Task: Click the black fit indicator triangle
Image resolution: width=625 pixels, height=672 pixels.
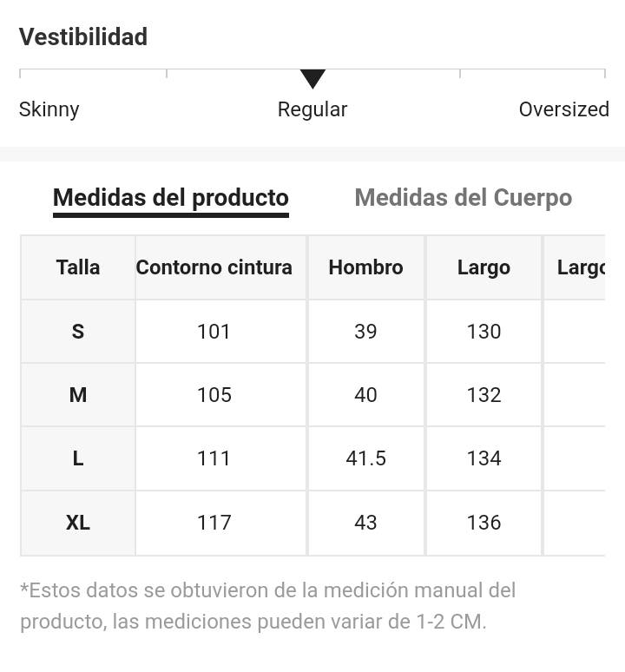Action: pos(312,79)
